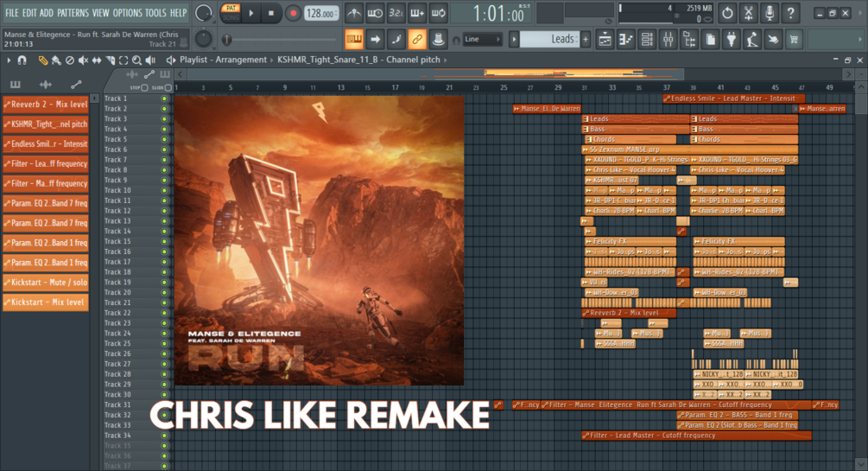
Task: Open tempo tapper icon
Action: coord(752,40)
